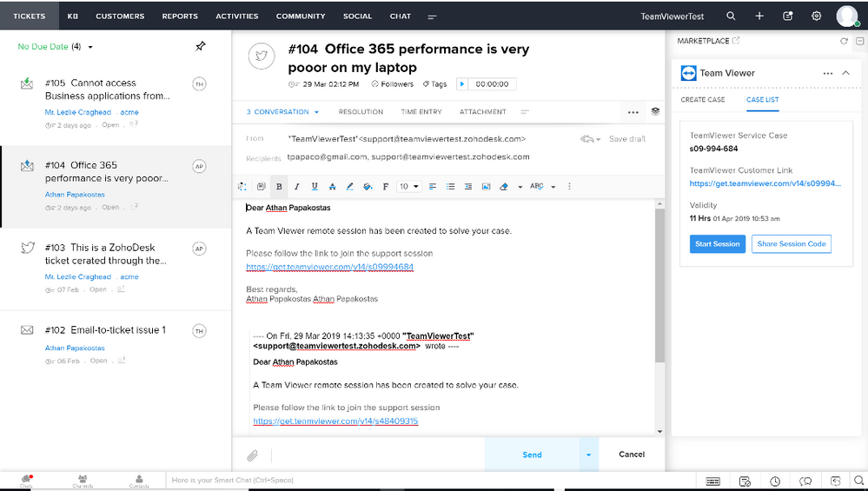This screenshot has width=868, height=491.
Task: Open the layers icon beside ticket actions
Action: tap(655, 111)
